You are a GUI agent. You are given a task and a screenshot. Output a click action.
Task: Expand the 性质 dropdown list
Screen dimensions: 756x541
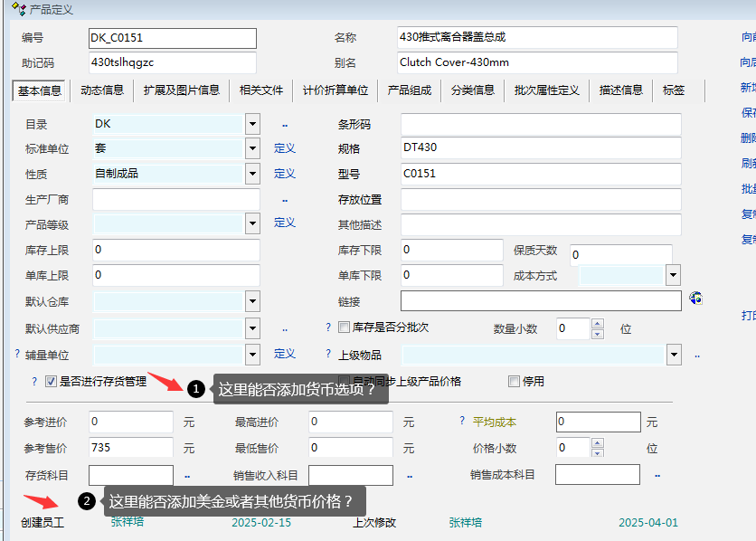252,174
